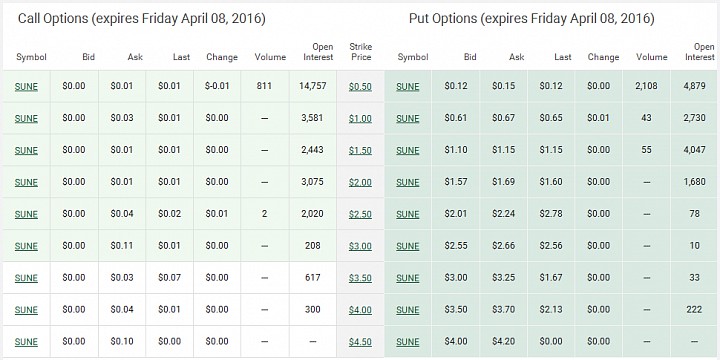Click the Put Options expiration heading
Screen dimensions: 720x360
tap(532, 19)
